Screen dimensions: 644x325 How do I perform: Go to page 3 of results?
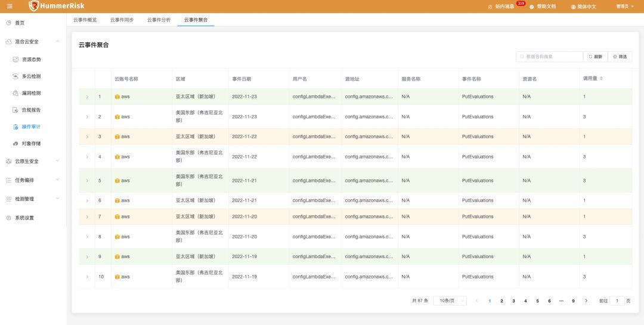(x=513, y=301)
